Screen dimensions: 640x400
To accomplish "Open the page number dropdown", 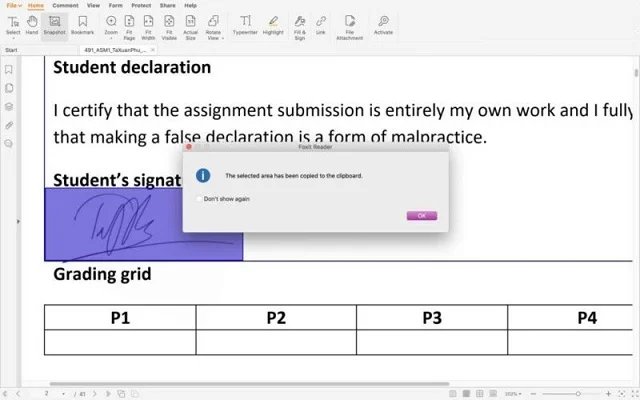I will pyautogui.click(x=63, y=394).
